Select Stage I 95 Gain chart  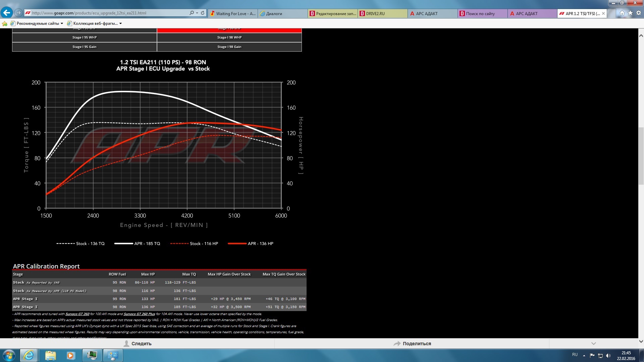coord(85,47)
